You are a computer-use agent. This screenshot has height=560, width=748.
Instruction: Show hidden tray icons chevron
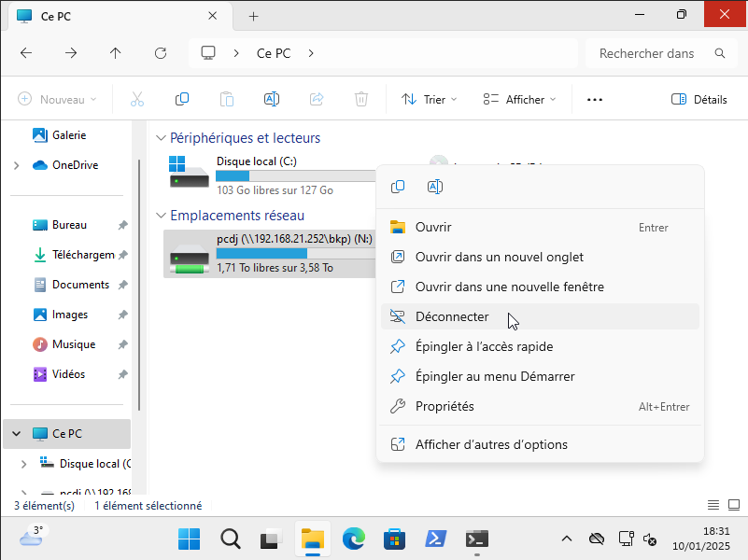pyautogui.click(x=566, y=539)
